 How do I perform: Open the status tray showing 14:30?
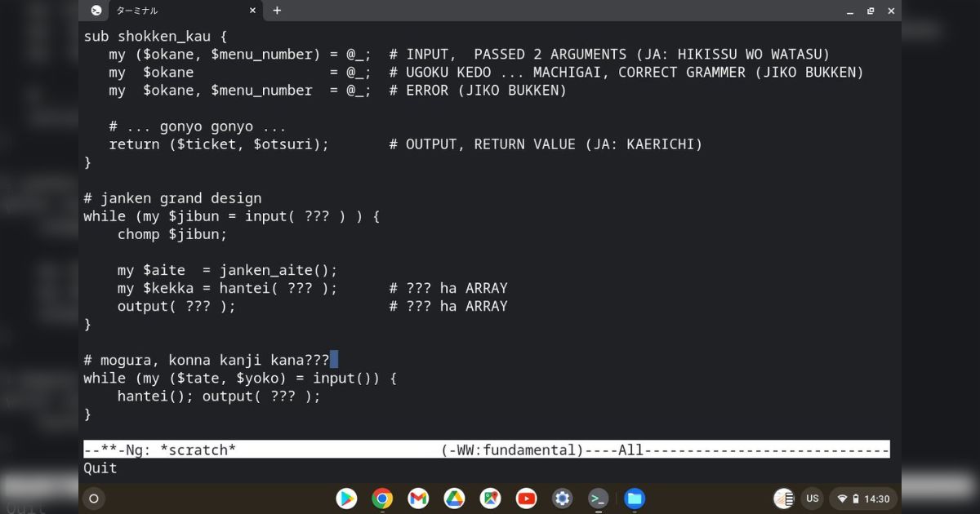pos(863,498)
